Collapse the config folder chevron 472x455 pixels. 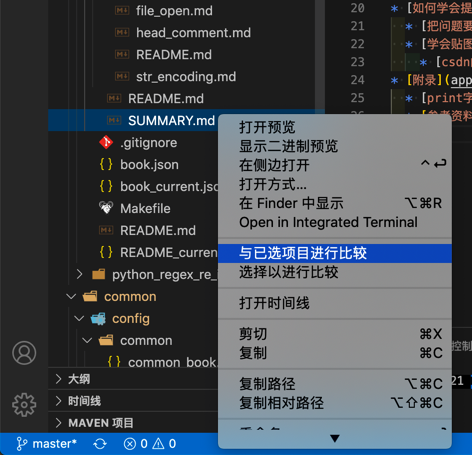(79, 318)
